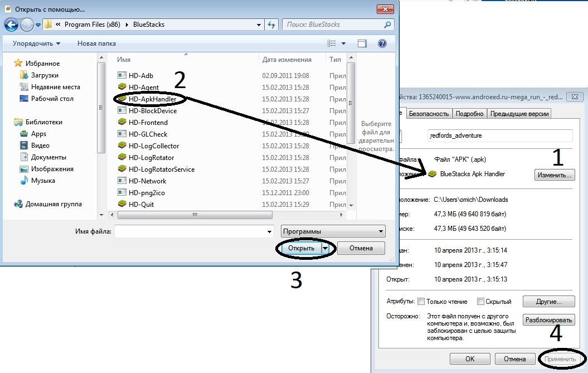Click the HD-Agent file icon
Viewport: 588px width, 373px height.
tap(122, 87)
